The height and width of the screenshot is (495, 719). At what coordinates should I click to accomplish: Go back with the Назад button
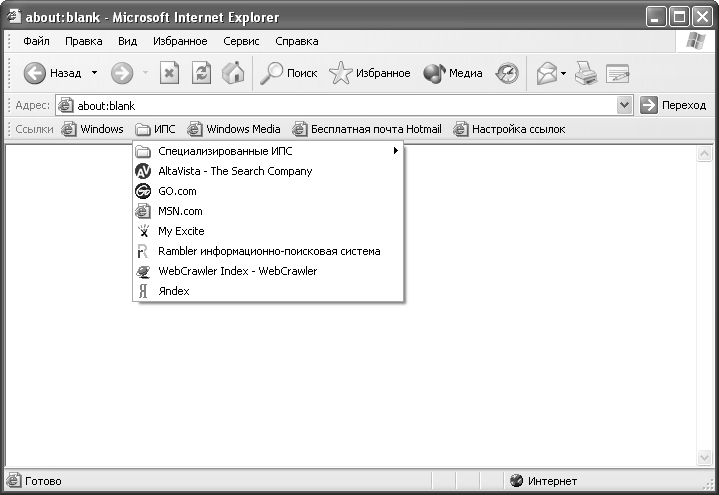(52, 73)
